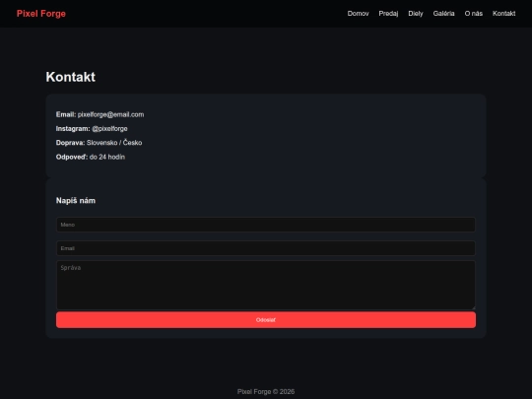Grab the Správa textarea resize handle
This screenshot has height=399, width=532.
point(473,307)
